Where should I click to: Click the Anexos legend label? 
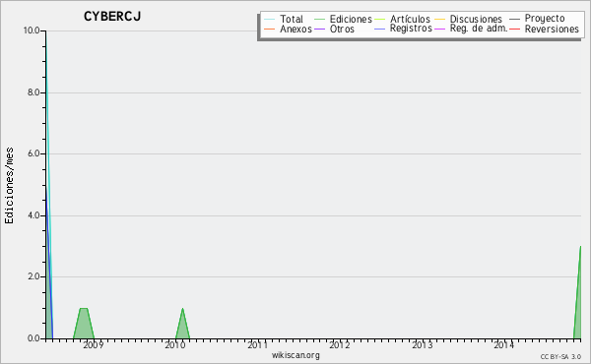(295, 29)
